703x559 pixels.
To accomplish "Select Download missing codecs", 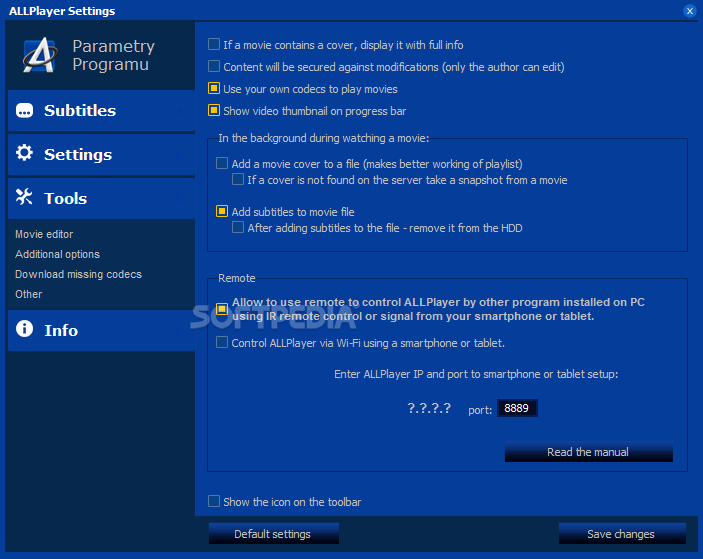I will [x=78, y=274].
